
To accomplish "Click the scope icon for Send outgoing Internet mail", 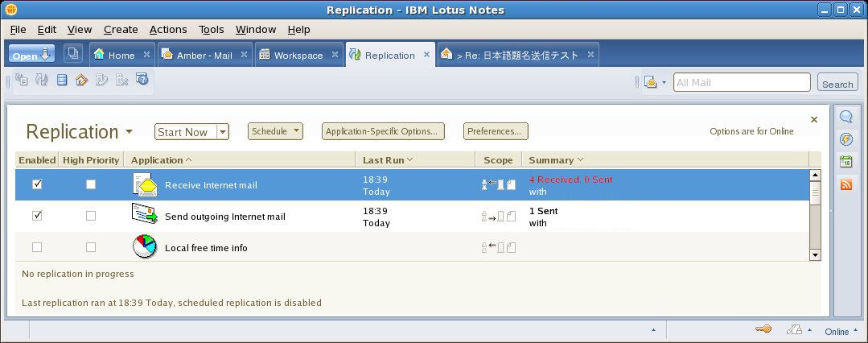I will point(498,216).
